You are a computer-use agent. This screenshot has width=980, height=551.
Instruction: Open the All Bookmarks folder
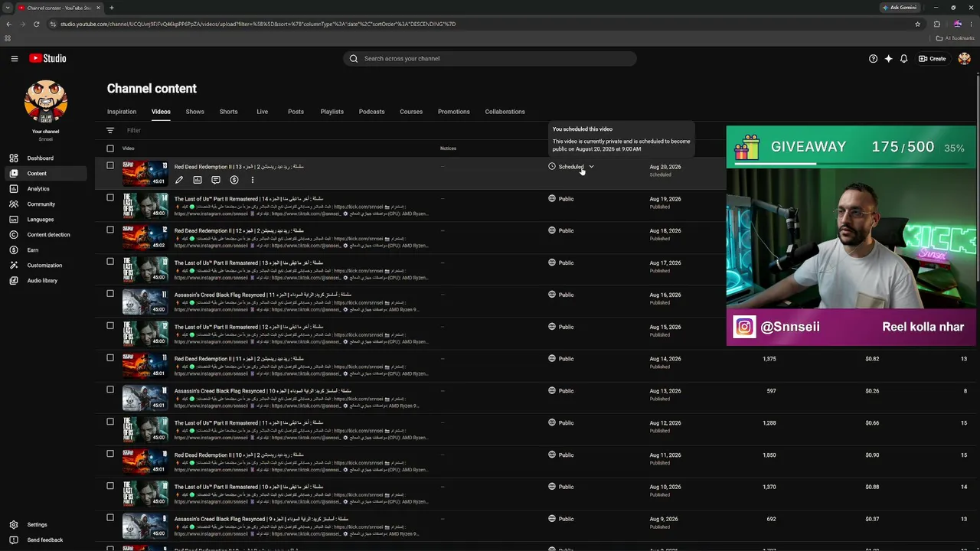[955, 37]
